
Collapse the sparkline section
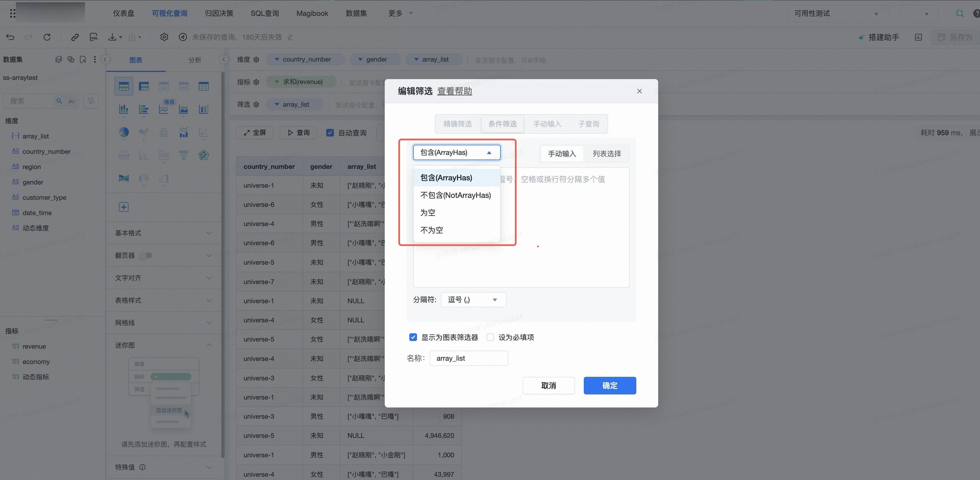tap(164, 345)
